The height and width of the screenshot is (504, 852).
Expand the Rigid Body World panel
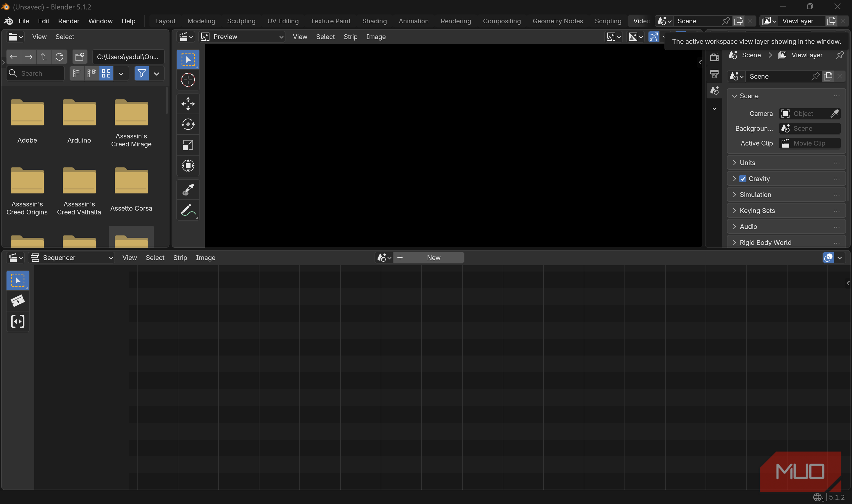pyautogui.click(x=786, y=243)
